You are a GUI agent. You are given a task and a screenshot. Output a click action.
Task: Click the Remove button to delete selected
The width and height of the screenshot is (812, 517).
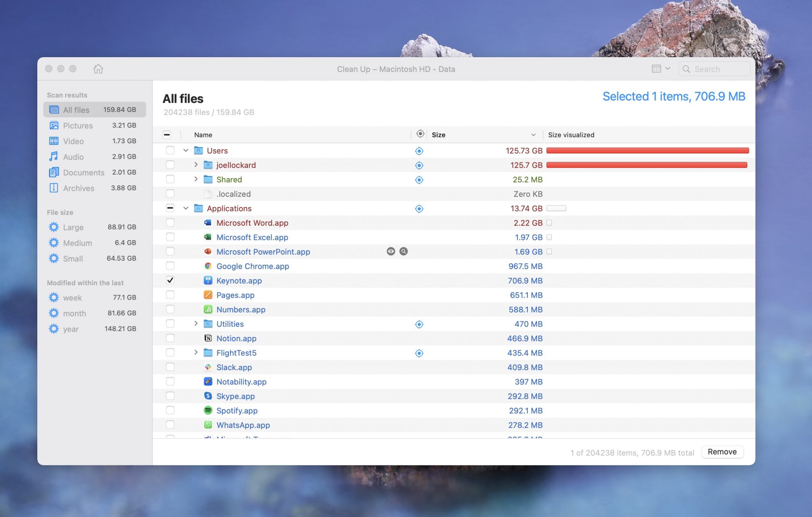coord(722,451)
